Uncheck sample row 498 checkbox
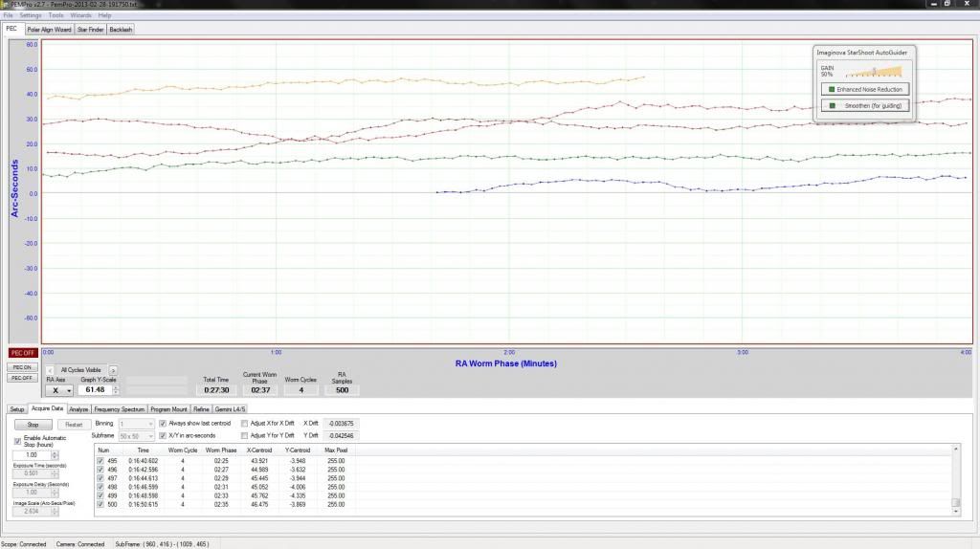 pyautogui.click(x=100, y=487)
